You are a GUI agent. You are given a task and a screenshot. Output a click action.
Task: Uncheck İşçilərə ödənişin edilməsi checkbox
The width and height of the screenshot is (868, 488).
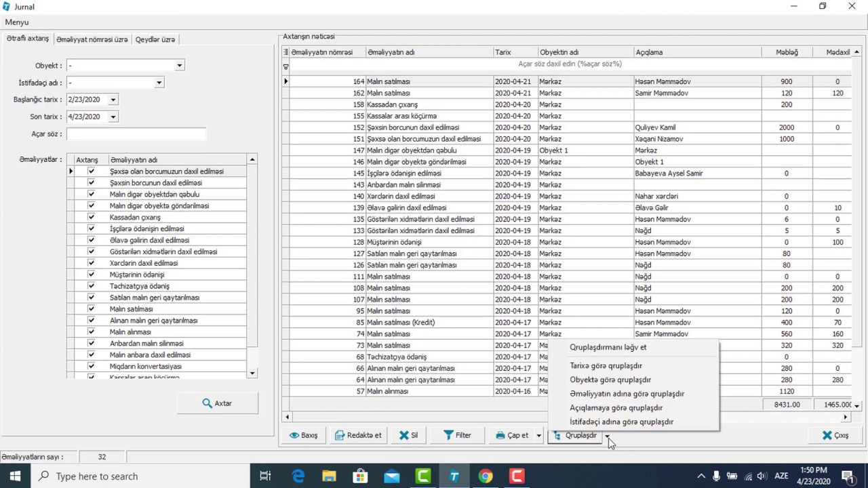coord(91,228)
